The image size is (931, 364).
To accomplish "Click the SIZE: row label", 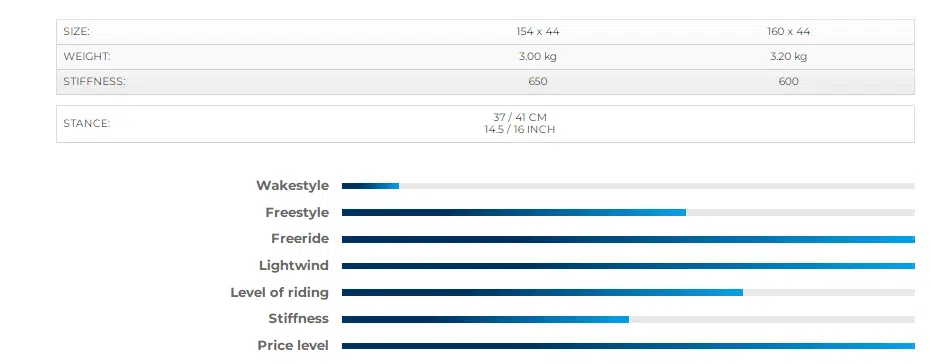I will tap(77, 32).
